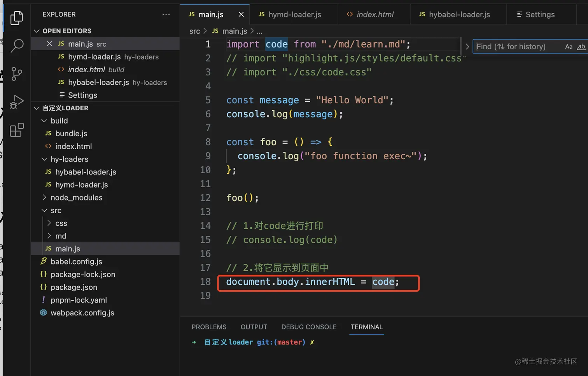Open the Search view in activity bar

click(16, 45)
